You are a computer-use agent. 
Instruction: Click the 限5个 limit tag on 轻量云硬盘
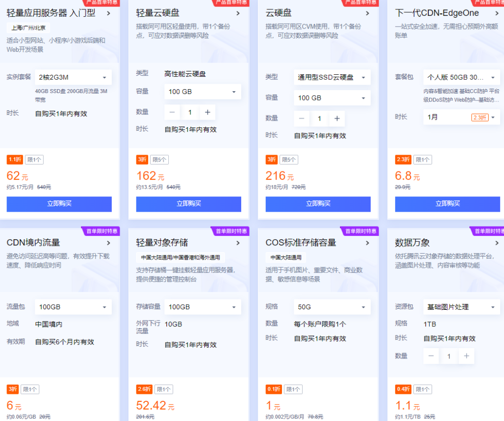pos(159,160)
